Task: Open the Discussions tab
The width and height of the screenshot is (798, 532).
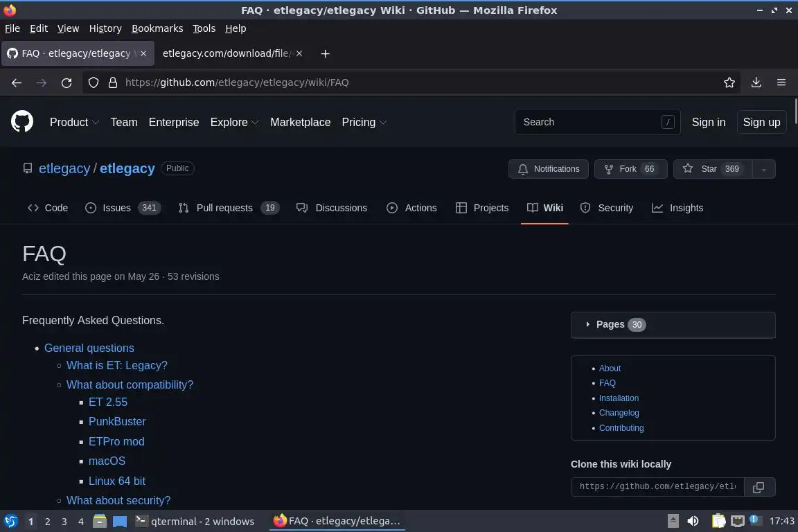Action: [332, 208]
